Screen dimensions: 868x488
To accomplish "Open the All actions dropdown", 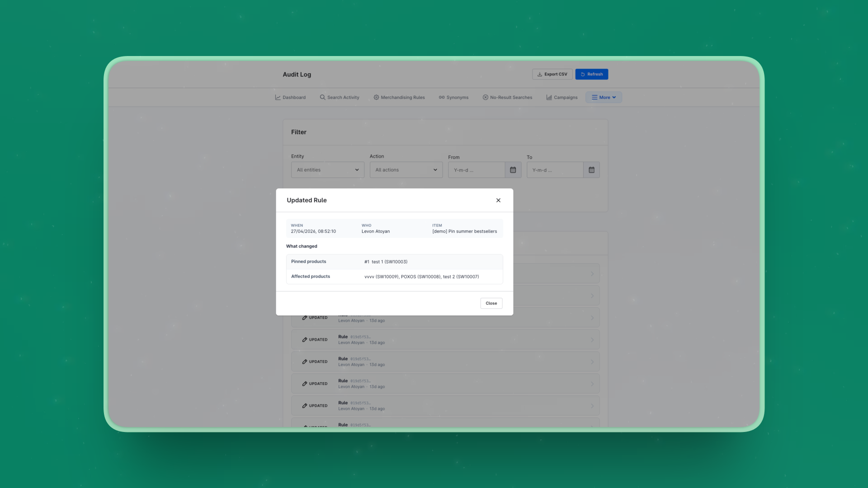I will point(406,170).
